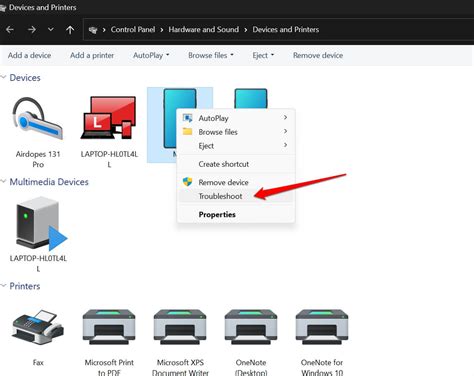The image size is (474, 376).
Task: Choose Create shortcut from context menu
Action: pyautogui.click(x=236, y=164)
